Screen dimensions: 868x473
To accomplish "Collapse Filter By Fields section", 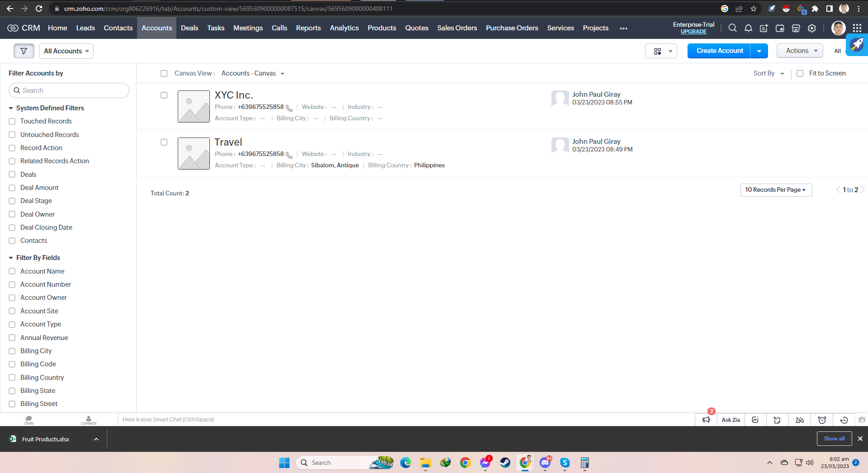I will tap(11, 258).
